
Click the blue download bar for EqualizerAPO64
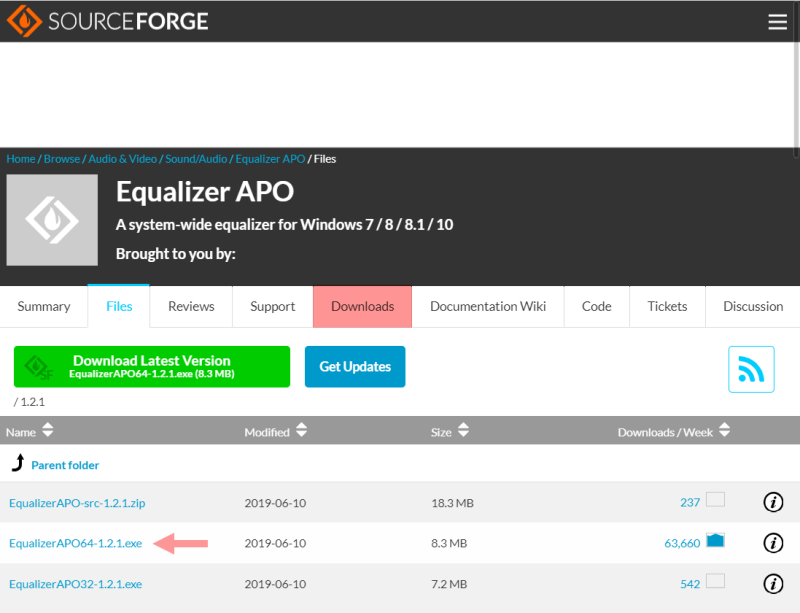click(715, 540)
